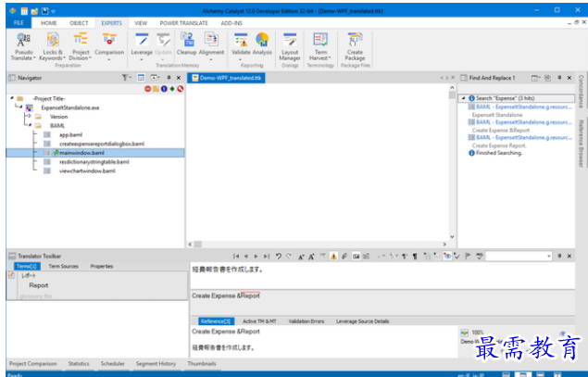Viewport: 588px width, 377px height.
Task: Switch to the HOME ribbon tab
Action: [49, 23]
